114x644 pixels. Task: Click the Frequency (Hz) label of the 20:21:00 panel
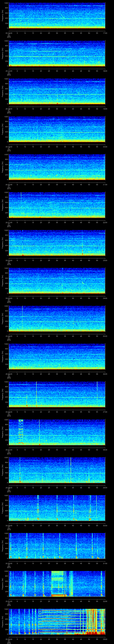click(3, 205)
